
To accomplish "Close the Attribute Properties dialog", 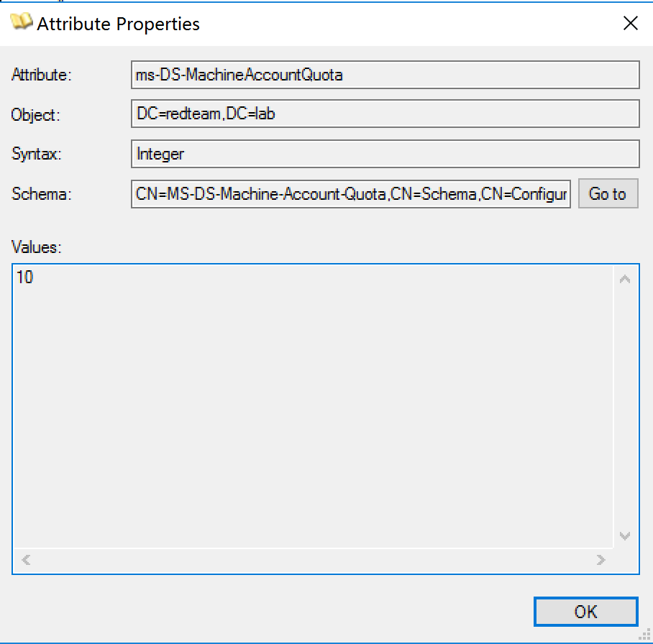I will [630, 24].
